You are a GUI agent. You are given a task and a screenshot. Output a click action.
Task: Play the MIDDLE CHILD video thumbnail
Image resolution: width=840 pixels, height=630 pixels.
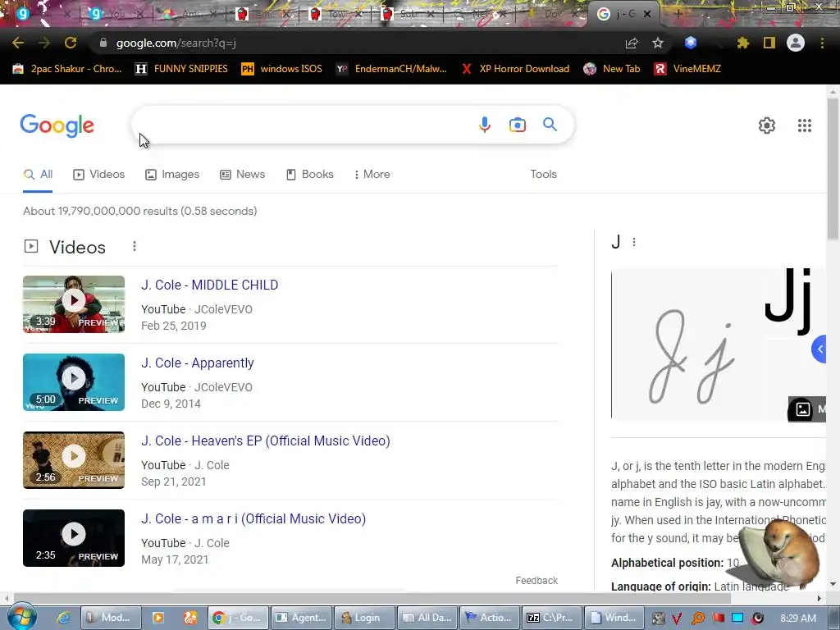click(x=74, y=304)
